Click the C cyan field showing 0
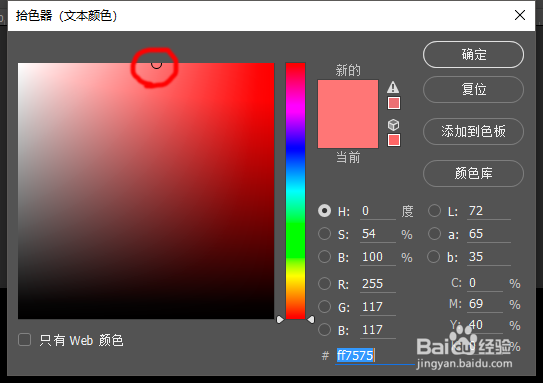 click(x=485, y=283)
